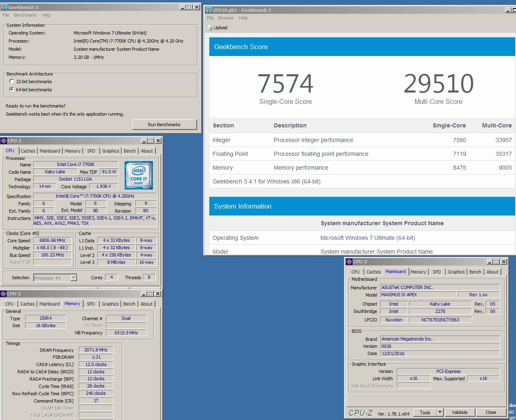Select SPD tab in CPU-Z Memory window

91,304
